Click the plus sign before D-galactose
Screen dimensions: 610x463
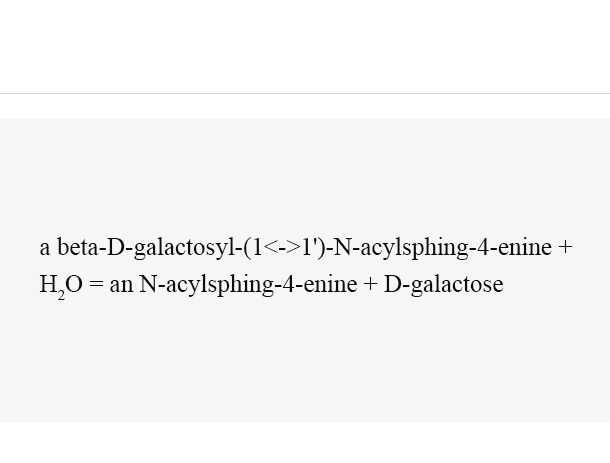pos(370,284)
